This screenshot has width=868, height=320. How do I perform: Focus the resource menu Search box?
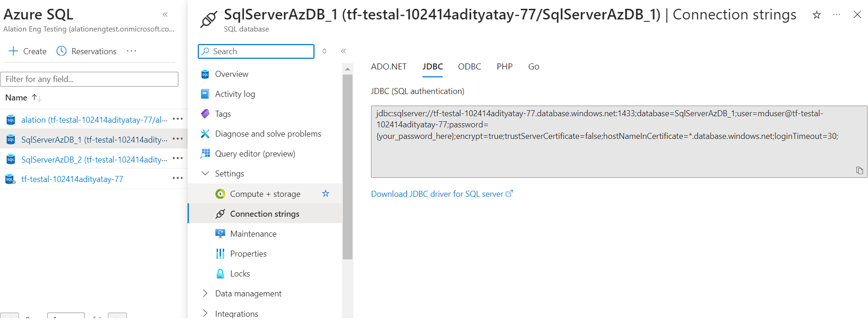(256, 51)
